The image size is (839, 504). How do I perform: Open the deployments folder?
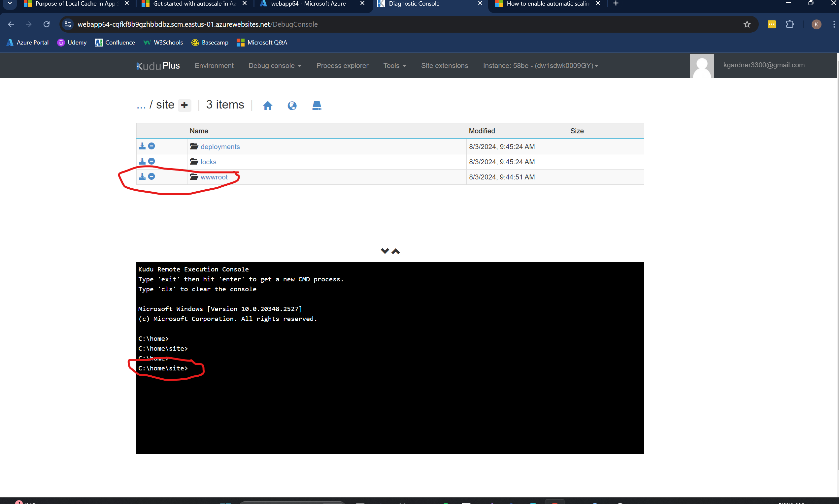click(x=220, y=147)
